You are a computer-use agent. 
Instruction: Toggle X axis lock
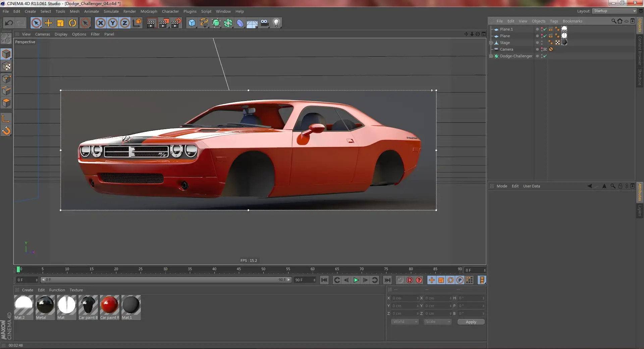click(100, 23)
